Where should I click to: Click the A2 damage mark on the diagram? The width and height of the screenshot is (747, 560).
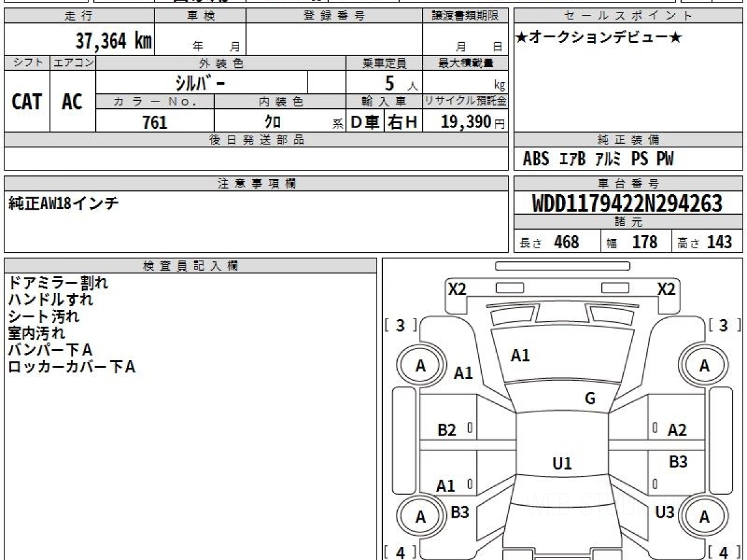677,430
